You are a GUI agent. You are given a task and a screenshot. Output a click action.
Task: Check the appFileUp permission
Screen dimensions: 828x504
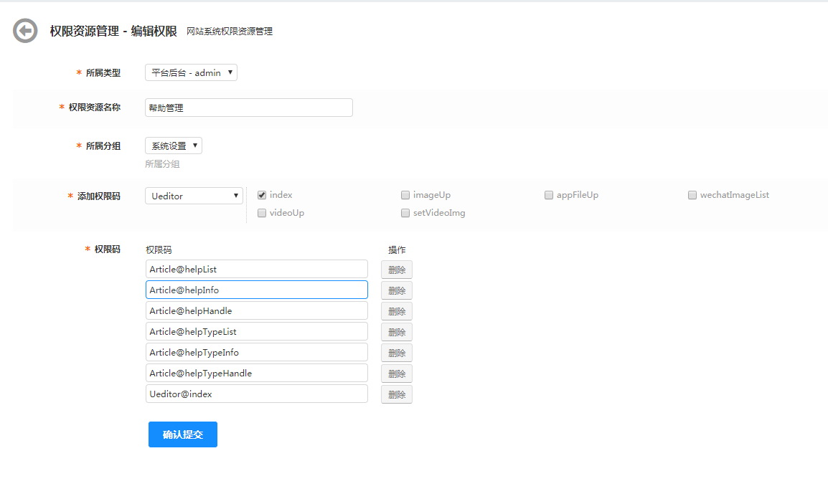point(549,195)
